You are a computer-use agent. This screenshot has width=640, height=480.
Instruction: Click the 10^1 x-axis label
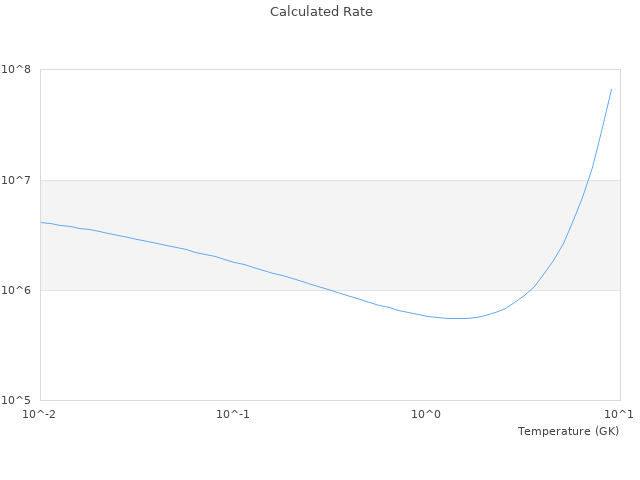point(619,414)
